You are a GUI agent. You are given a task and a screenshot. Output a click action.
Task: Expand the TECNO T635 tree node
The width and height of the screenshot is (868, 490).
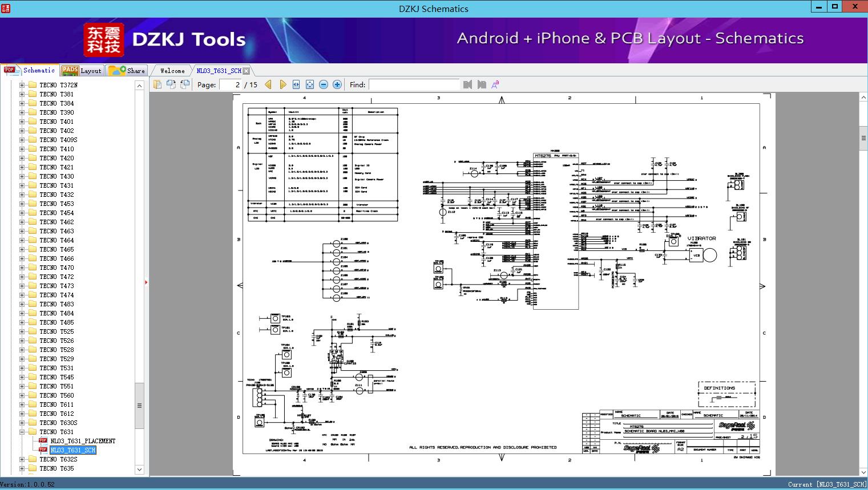pos(22,468)
